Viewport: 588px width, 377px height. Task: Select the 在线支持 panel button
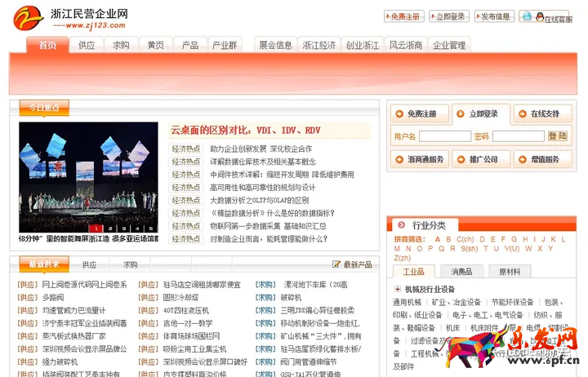point(542,113)
